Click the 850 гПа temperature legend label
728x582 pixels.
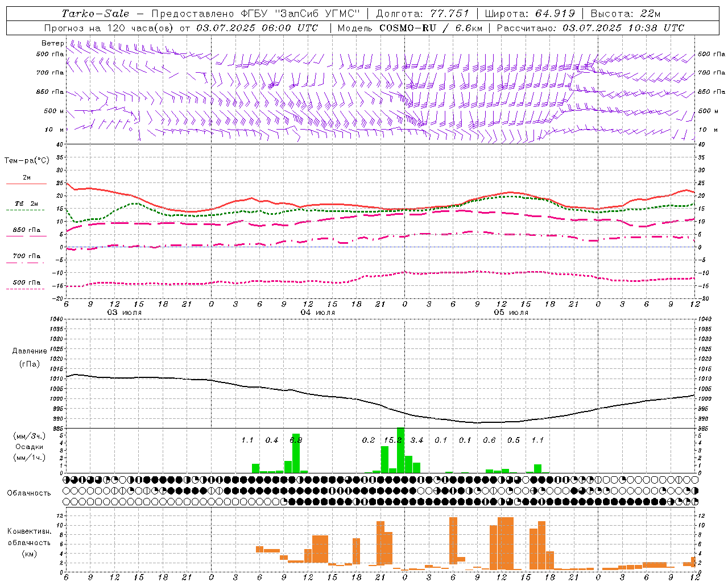coord(27,230)
